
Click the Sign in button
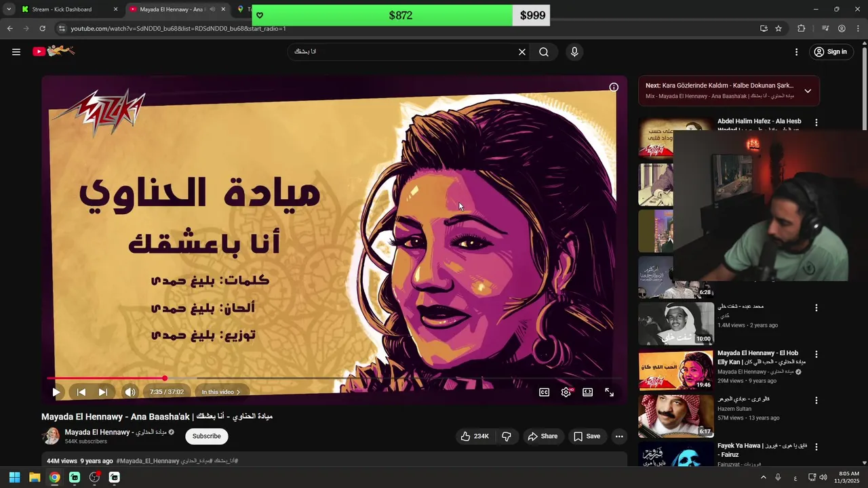point(830,52)
